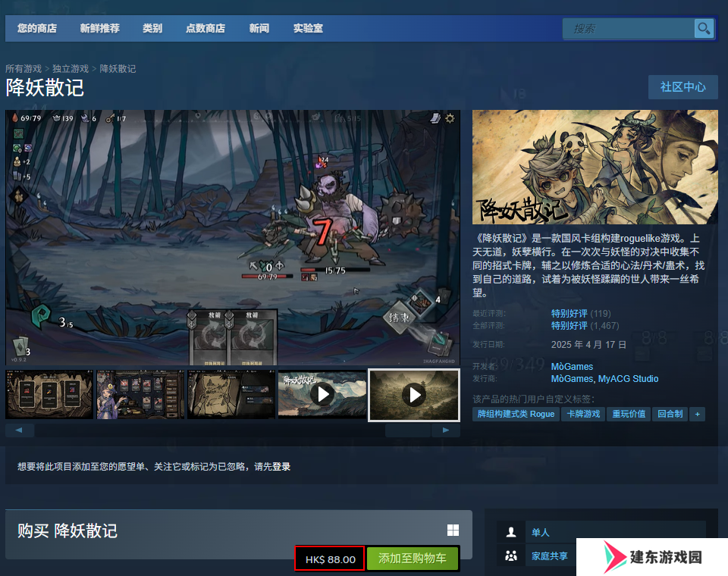Play the selected fifth thumbnail landscape video
The image size is (728, 576).
point(414,395)
